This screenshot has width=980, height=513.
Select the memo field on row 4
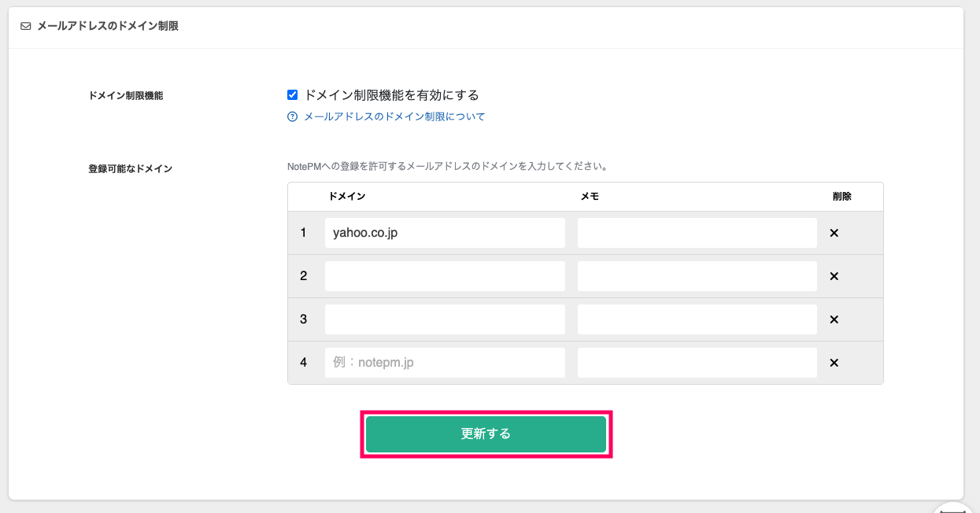coord(697,362)
